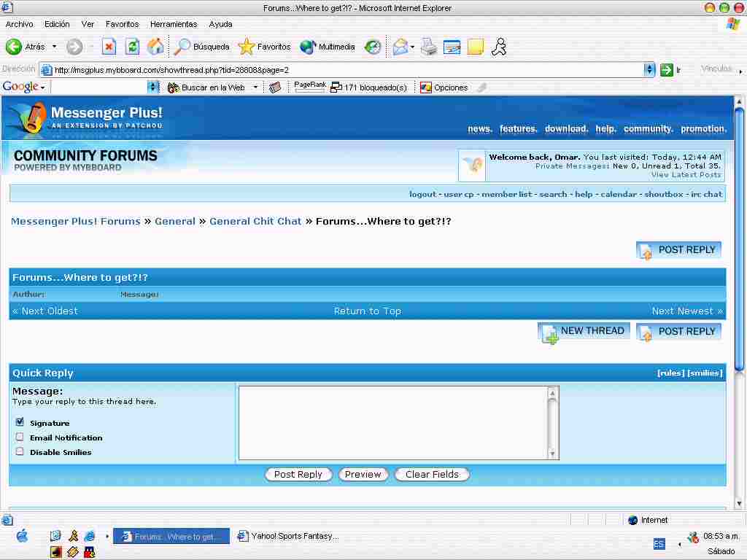The image size is (747, 560).
Task: Refresh the page with the green arrows icon
Action: coord(132,47)
